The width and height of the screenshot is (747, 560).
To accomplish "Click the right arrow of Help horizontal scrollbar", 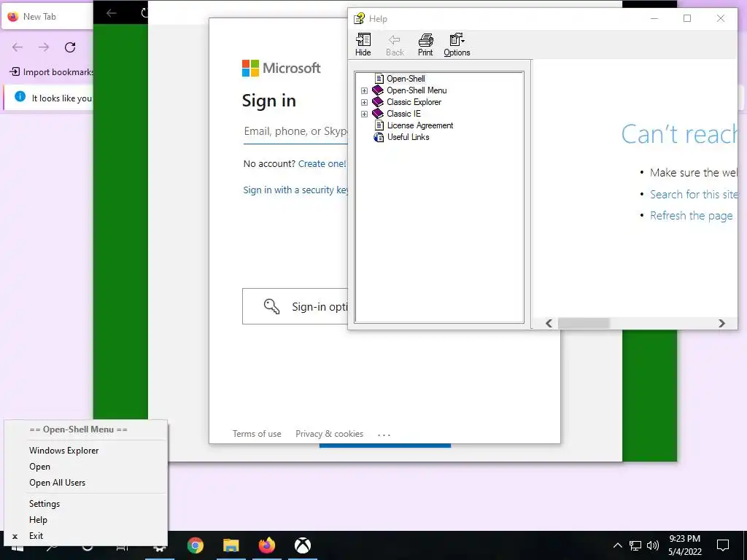I will (721, 323).
